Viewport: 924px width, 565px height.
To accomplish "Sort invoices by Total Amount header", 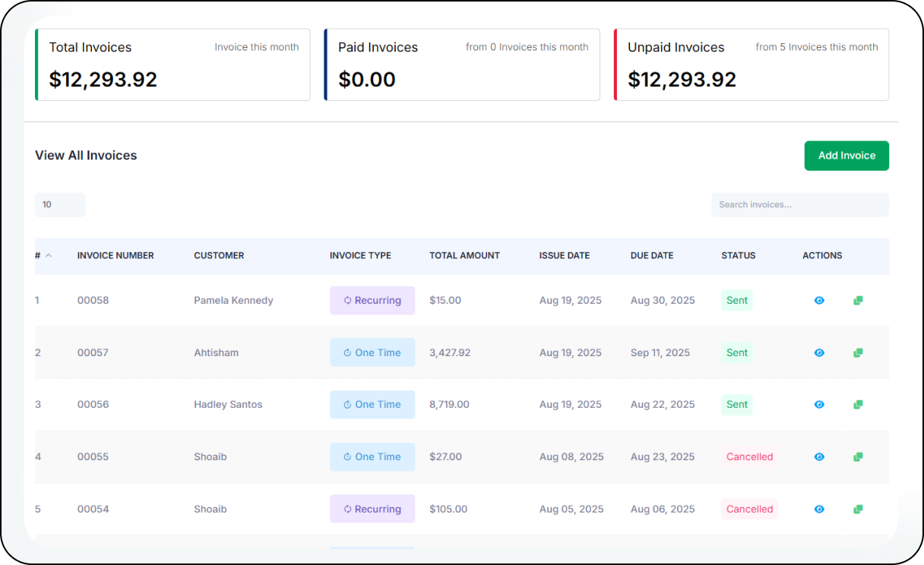I will [x=464, y=256].
